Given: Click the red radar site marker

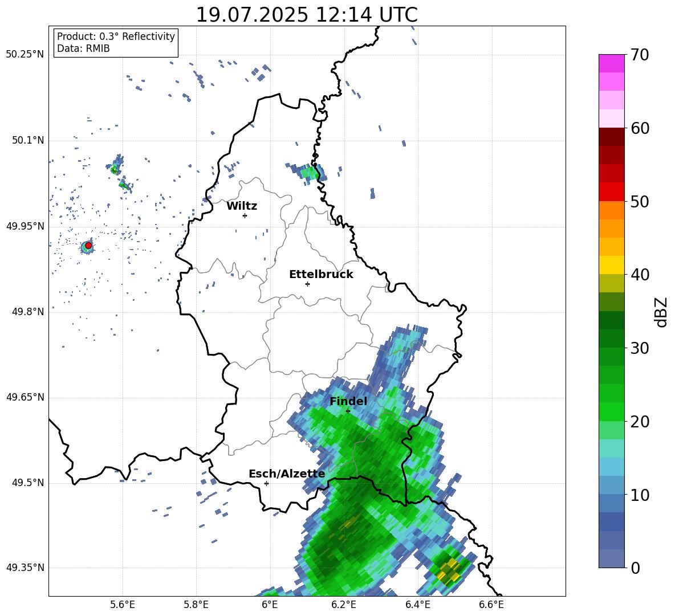Looking at the screenshot, I should (x=88, y=245).
